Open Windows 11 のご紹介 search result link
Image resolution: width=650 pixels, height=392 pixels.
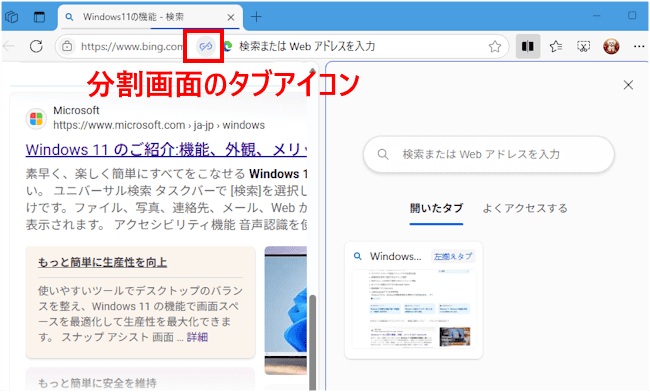(x=166, y=150)
